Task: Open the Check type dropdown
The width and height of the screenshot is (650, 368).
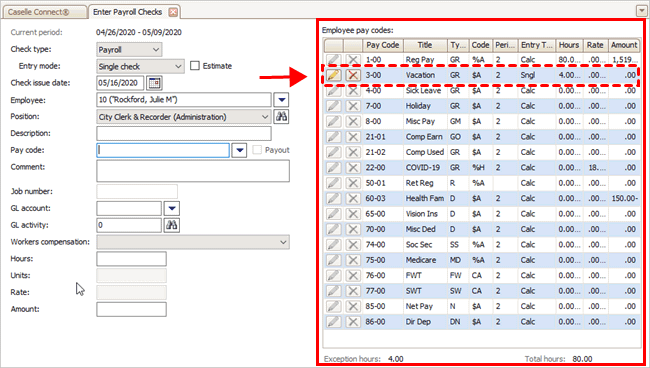Action: [x=156, y=50]
